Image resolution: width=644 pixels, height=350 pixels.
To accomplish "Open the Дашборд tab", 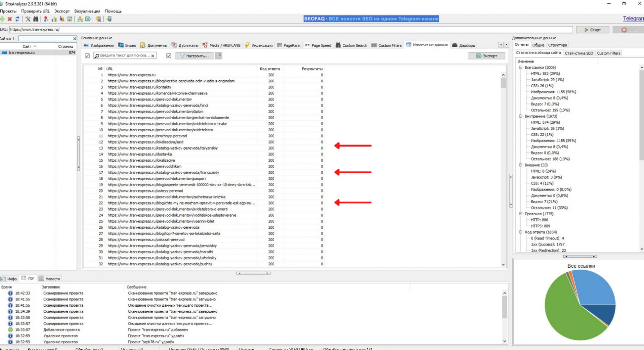I will tap(464, 45).
